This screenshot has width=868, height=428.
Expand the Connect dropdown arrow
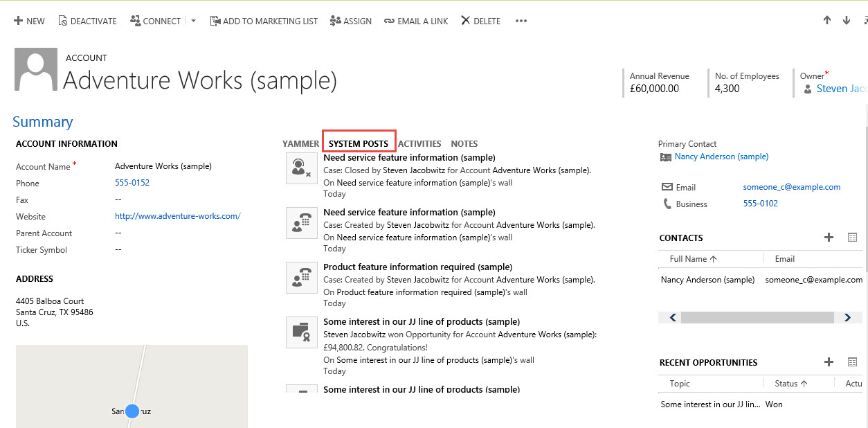click(194, 21)
